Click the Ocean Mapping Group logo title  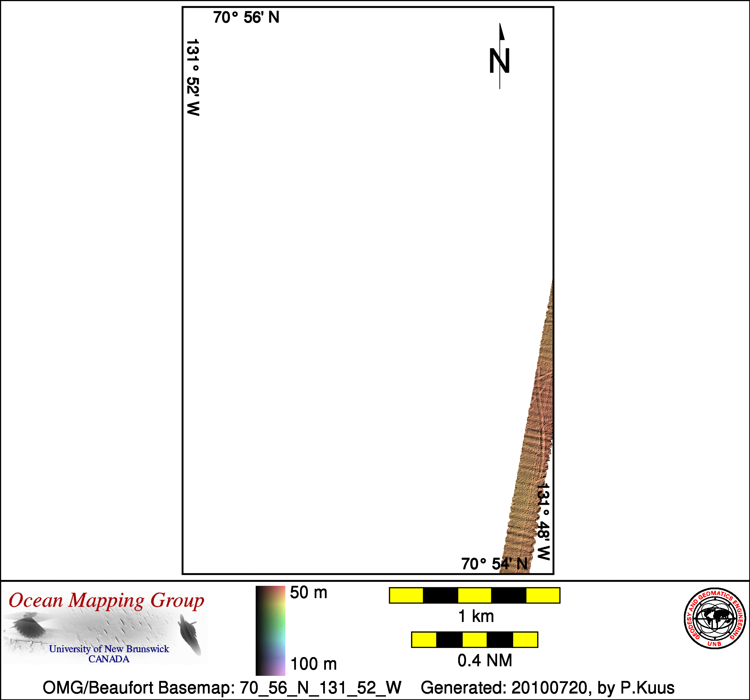[x=106, y=600]
